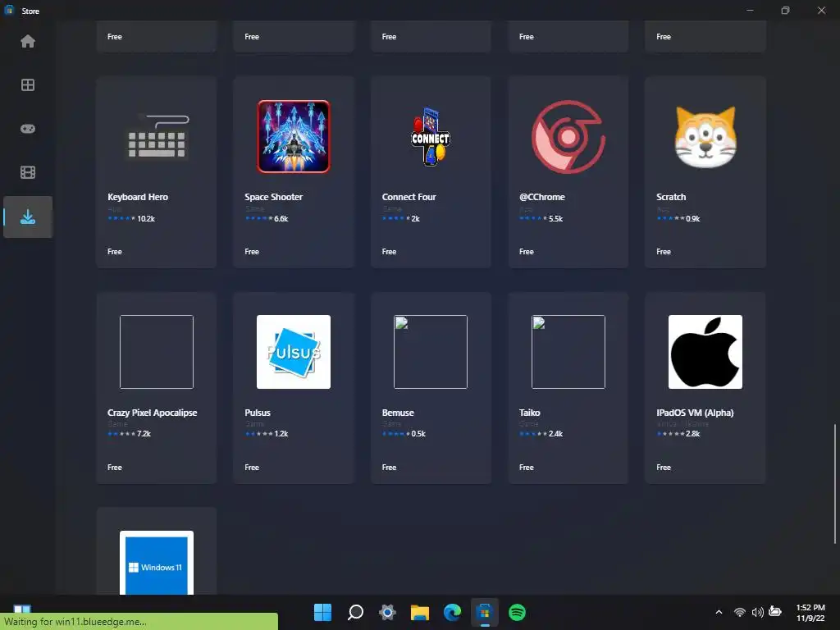Screen dimensions: 840x630
Task: Click the Store page vertical scrollbar thumb
Action: point(834,484)
